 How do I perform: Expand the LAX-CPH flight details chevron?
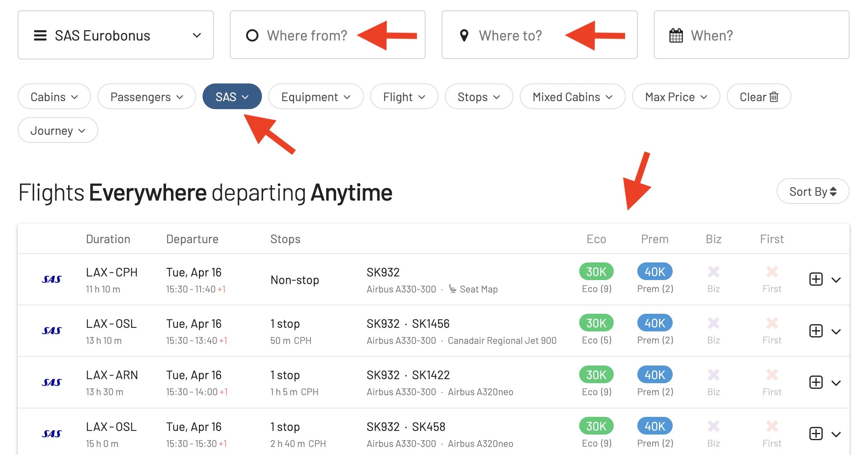836,280
